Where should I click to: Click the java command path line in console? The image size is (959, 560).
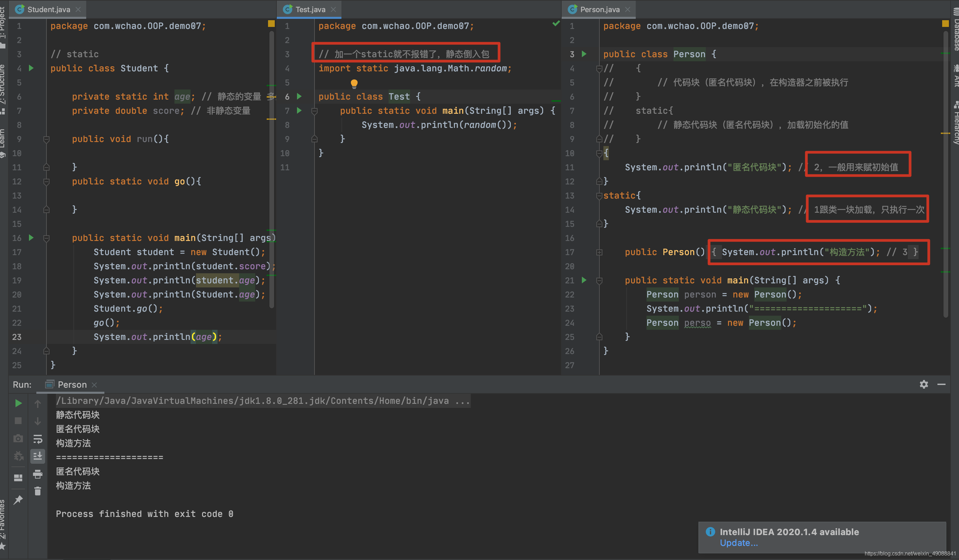click(x=263, y=400)
